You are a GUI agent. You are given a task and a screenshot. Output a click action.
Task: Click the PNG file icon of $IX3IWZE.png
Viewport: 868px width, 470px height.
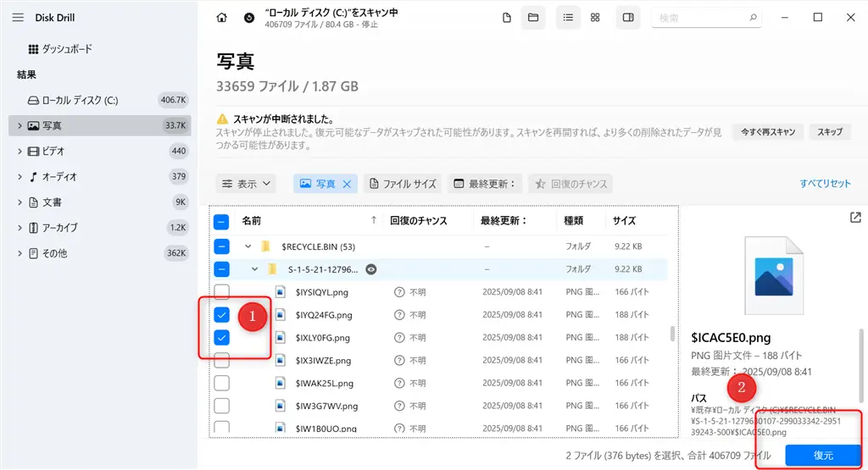[x=281, y=361]
